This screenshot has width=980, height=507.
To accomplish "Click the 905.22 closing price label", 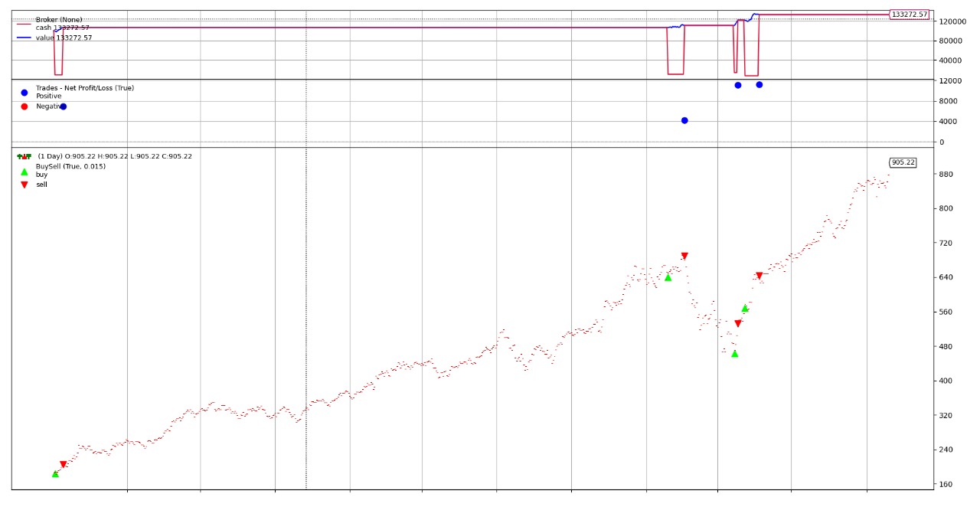I will tap(903, 162).
